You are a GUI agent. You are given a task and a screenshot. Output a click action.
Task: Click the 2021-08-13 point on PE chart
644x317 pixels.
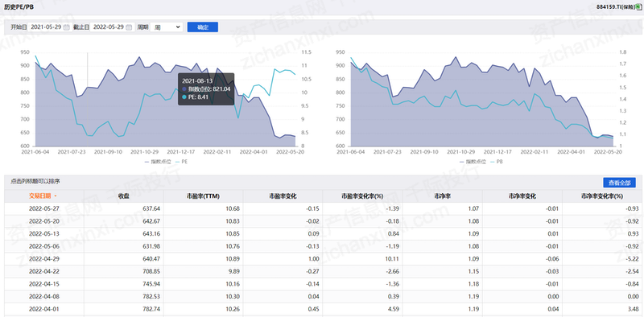tap(88, 135)
